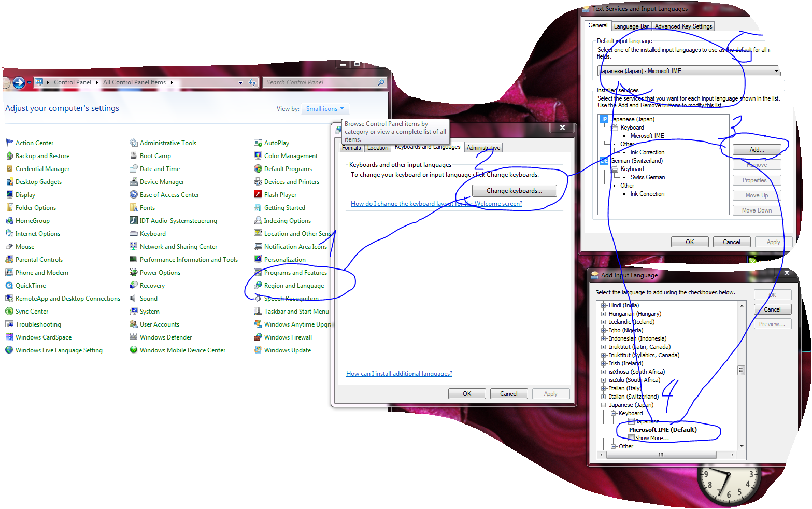Open the default input language dropdown
The image size is (812, 509).
point(777,71)
